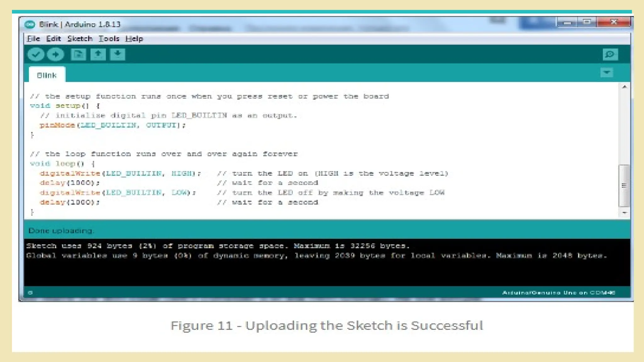
Task: Open the Serial Monitor magnifier icon
Action: (x=610, y=54)
